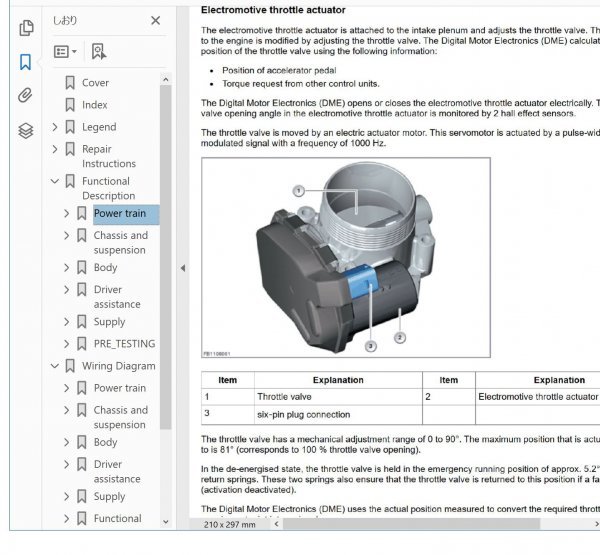
Task: Click bookmarks list scroll down arrow
Action: (166, 521)
